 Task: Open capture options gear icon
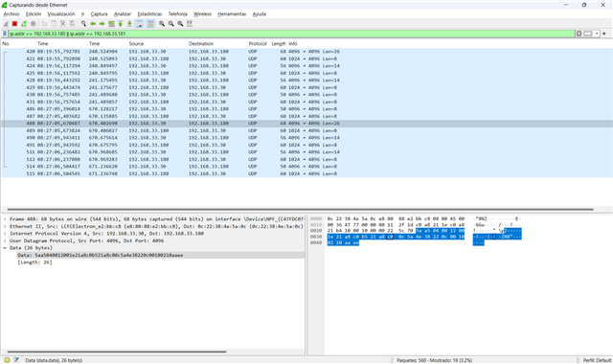34,24
